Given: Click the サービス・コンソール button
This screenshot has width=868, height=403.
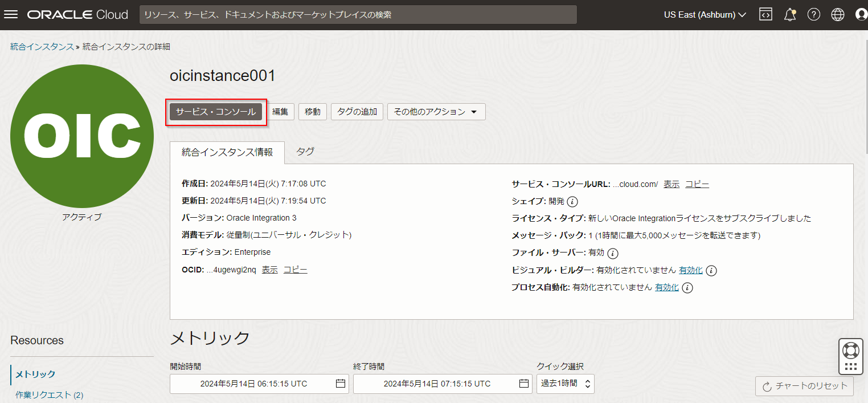Looking at the screenshot, I should 216,112.
